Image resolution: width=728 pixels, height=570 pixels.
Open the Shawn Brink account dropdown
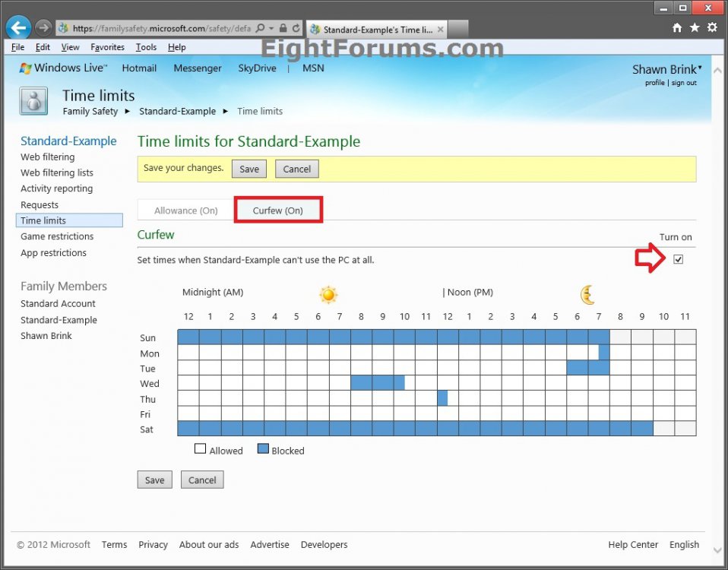(666, 70)
